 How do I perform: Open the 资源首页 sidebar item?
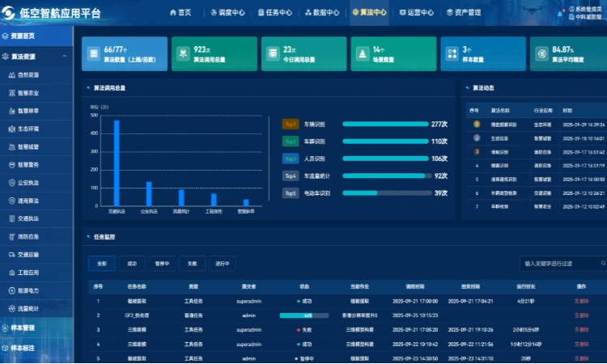(x=36, y=36)
